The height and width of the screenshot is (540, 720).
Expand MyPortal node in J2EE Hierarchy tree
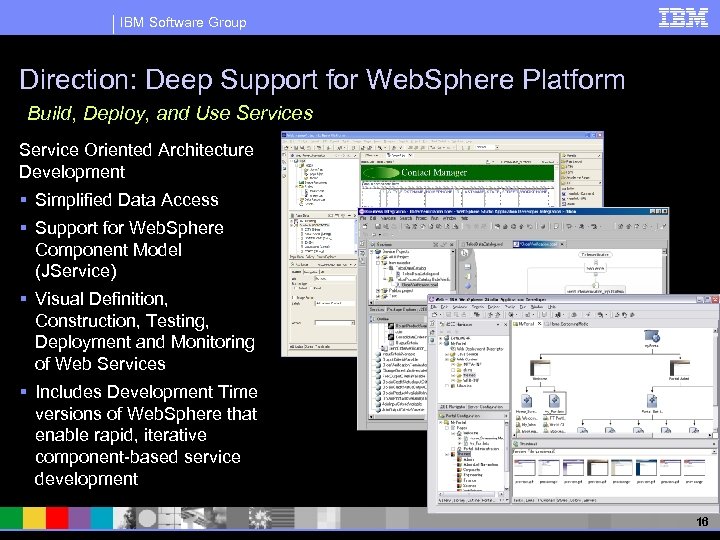click(440, 343)
